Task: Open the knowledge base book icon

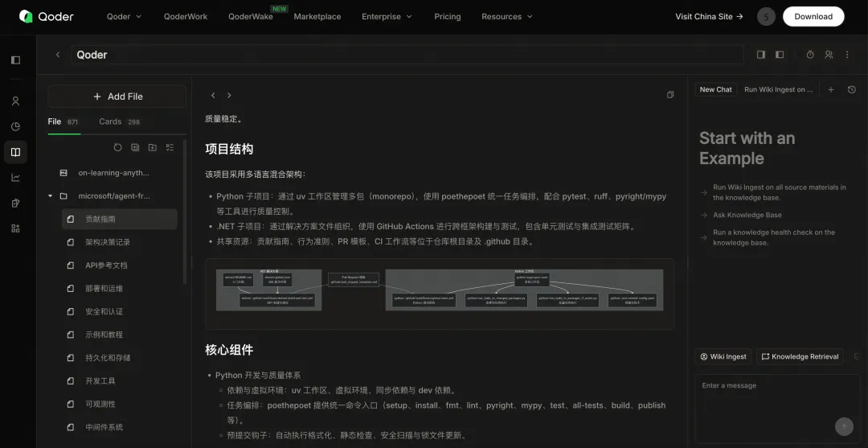Action: (x=15, y=152)
